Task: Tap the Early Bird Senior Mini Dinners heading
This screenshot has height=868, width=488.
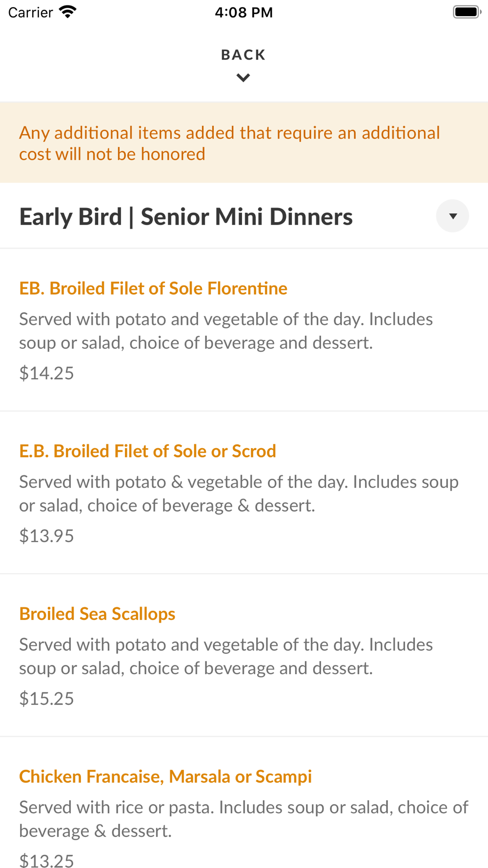Action: tap(186, 217)
